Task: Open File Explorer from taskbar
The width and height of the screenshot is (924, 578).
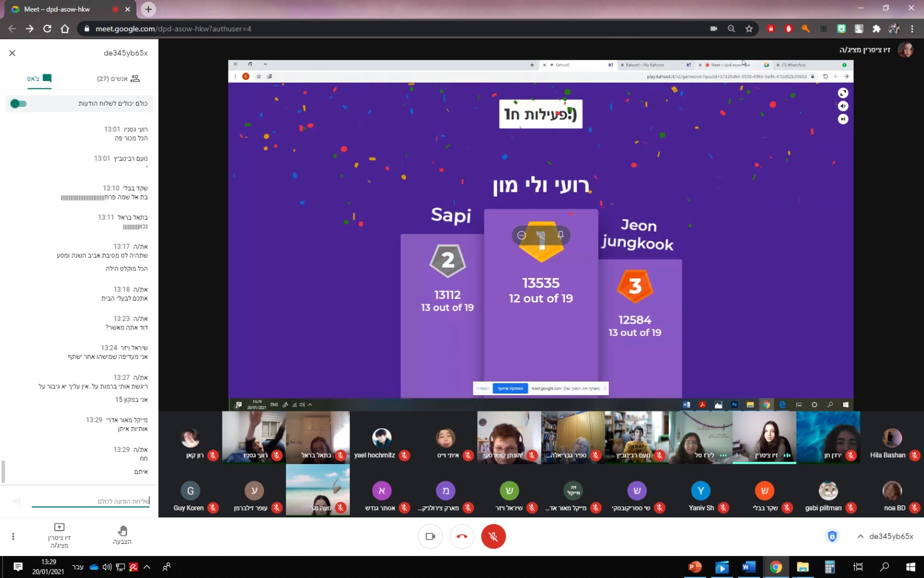Action: [803, 567]
